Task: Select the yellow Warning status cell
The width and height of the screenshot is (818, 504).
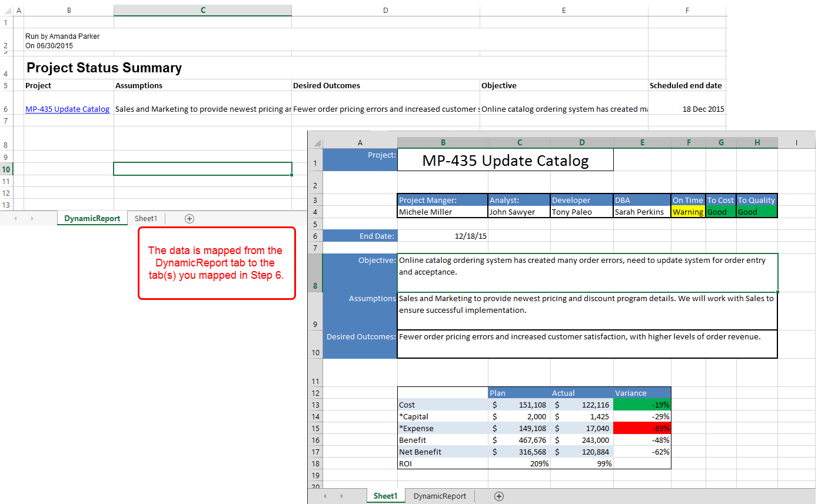Action: pyautogui.click(x=688, y=212)
